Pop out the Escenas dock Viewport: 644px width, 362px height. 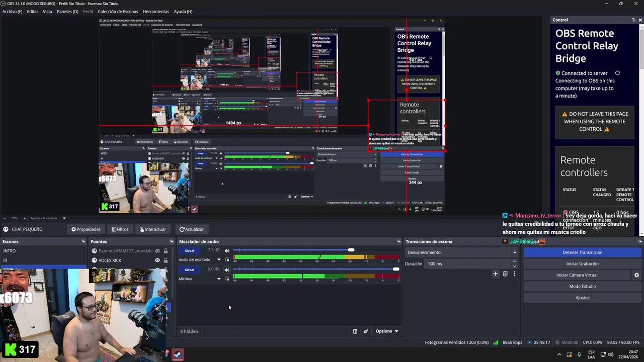point(84,241)
